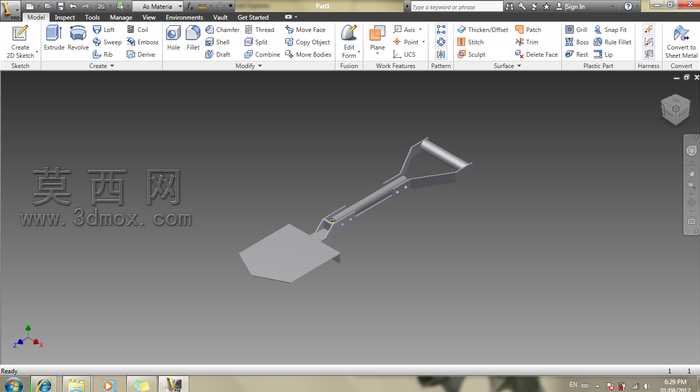Pick the Rib tool
The height and width of the screenshot is (392, 700).
coord(103,54)
